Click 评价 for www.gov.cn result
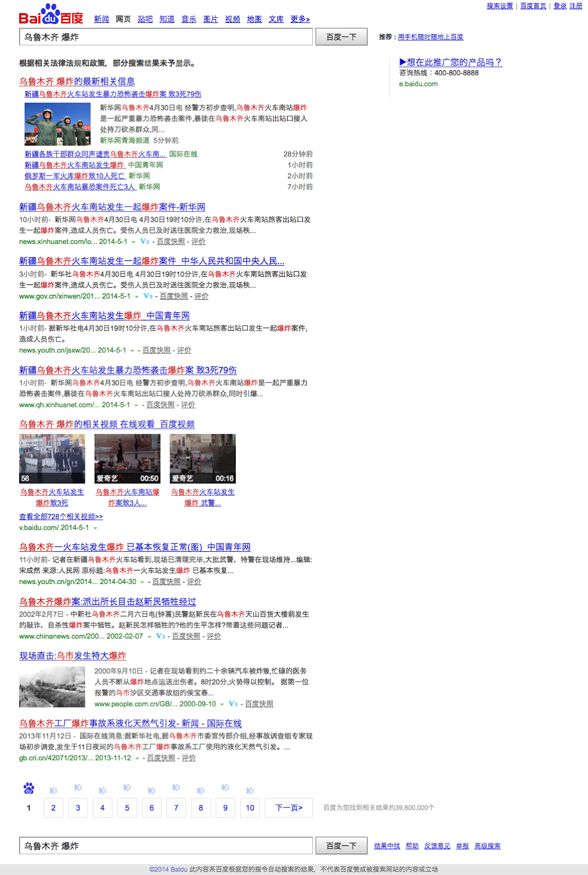The image size is (588, 875). coord(201,296)
